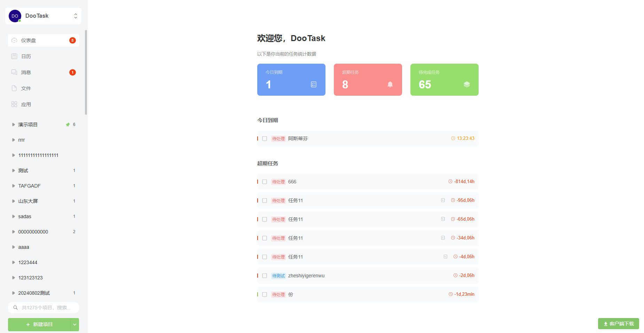
Task: Click the search magnifier icon
Action: (15, 308)
